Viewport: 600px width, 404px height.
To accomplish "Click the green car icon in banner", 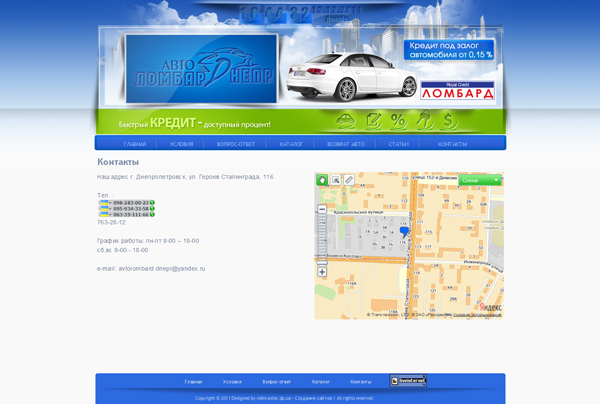I will coord(346,121).
